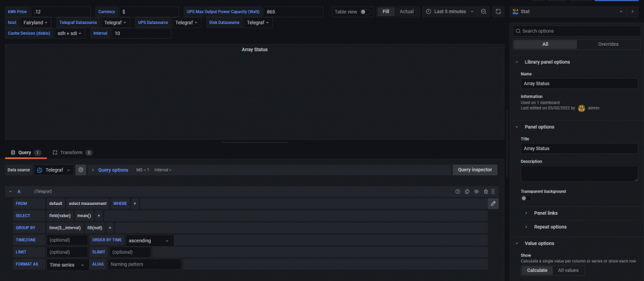Screen dimensions: 644x281
Task: Open the Stat visualization picker dropdown
Action: 567,12
